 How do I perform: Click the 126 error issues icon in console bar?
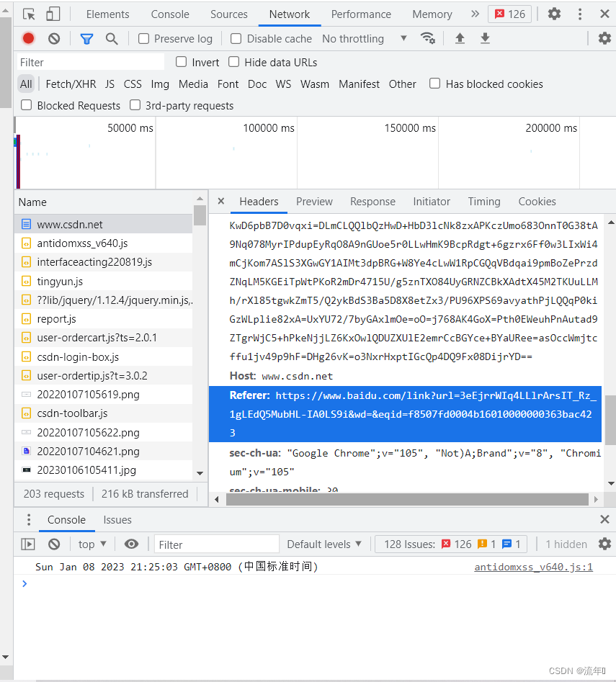446,544
